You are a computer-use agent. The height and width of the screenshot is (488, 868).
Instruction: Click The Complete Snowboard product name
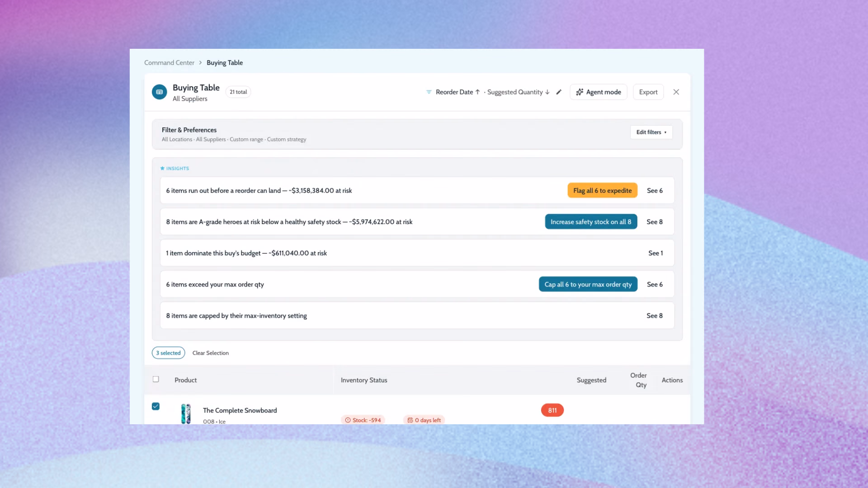tap(240, 411)
